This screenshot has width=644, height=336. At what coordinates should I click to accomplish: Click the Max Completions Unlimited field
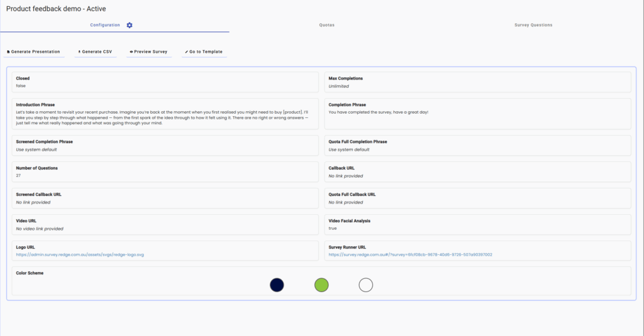coord(338,86)
